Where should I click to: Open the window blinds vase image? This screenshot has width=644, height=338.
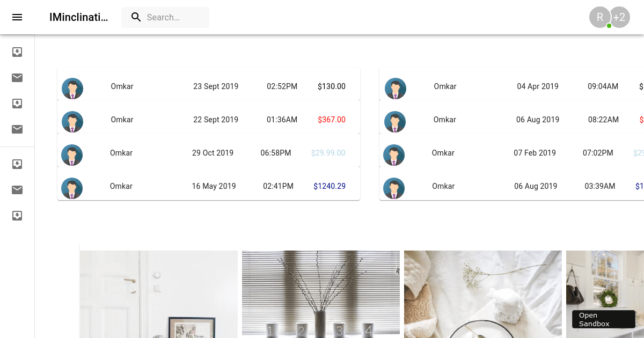(321, 294)
